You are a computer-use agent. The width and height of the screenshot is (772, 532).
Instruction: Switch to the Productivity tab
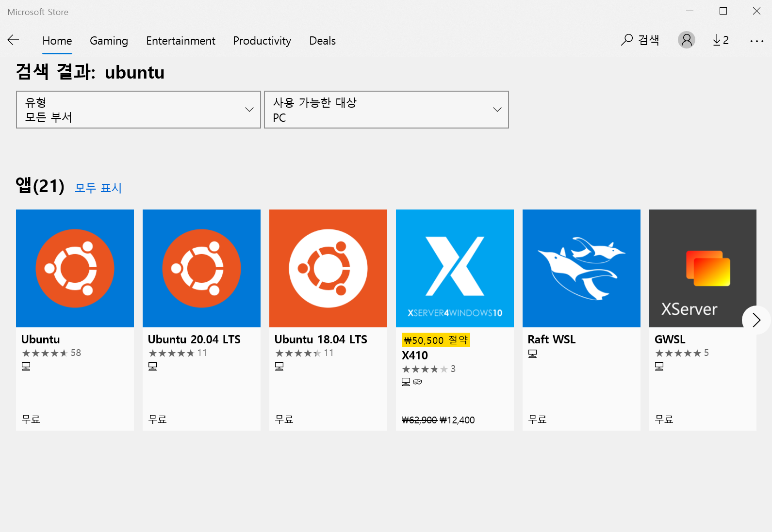(x=262, y=41)
